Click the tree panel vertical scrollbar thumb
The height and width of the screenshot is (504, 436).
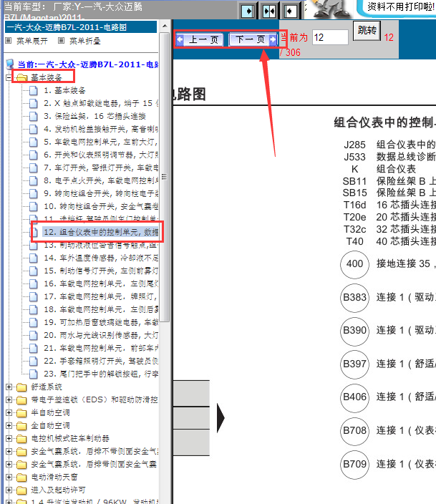click(165, 177)
